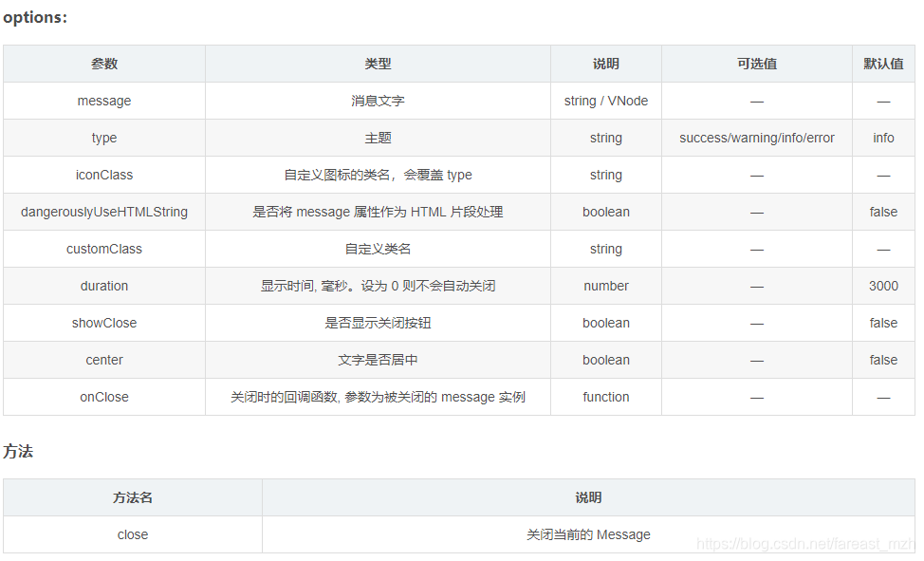Viewport: 924px width, 561px height.
Task: Select the 可选值 column header
Action: click(x=757, y=64)
